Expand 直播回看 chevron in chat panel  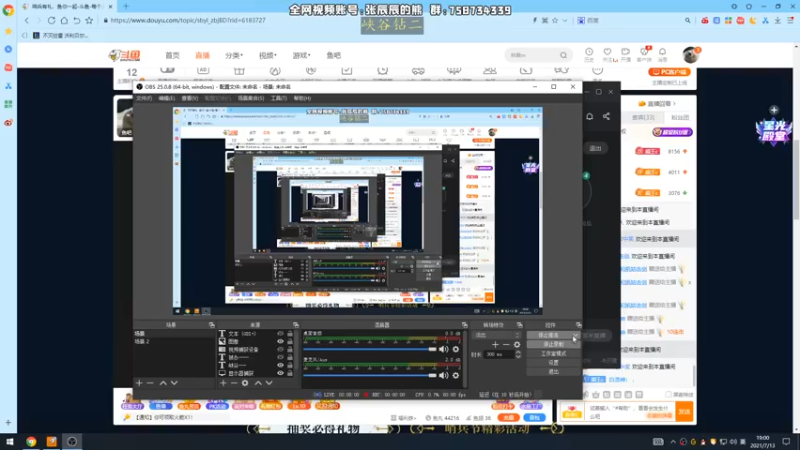point(674,104)
